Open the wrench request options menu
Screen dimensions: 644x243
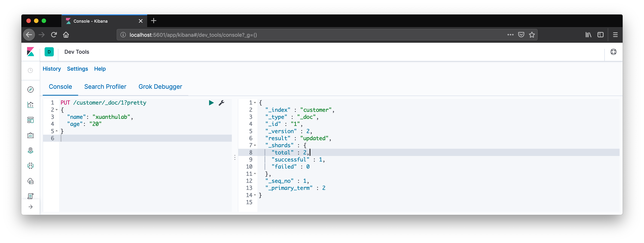click(222, 103)
